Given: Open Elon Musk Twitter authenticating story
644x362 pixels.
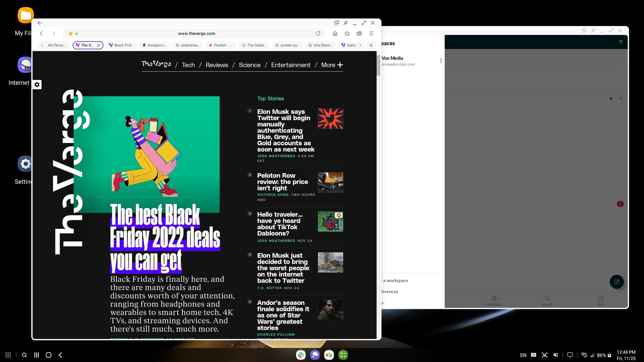Looking at the screenshot, I should click(286, 131).
